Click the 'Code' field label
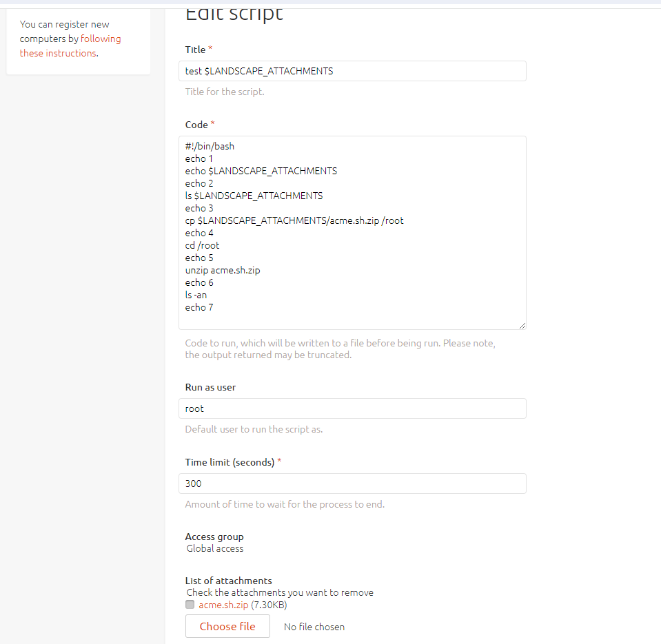This screenshot has height=644, width=661. (x=196, y=125)
